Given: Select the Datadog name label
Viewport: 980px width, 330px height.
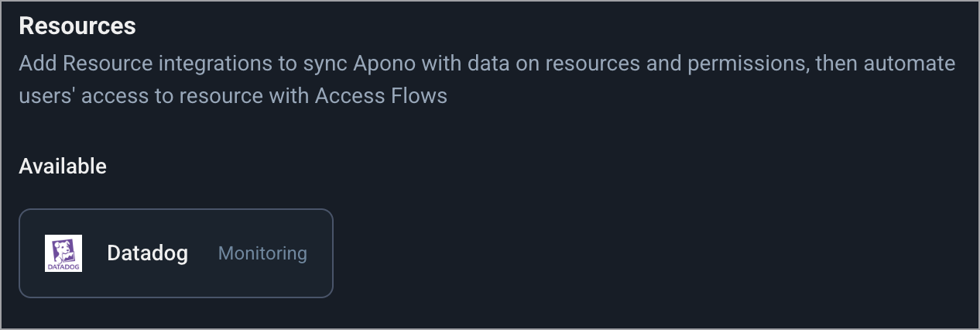Looking at the screenshot, I should tap(147, 253).
